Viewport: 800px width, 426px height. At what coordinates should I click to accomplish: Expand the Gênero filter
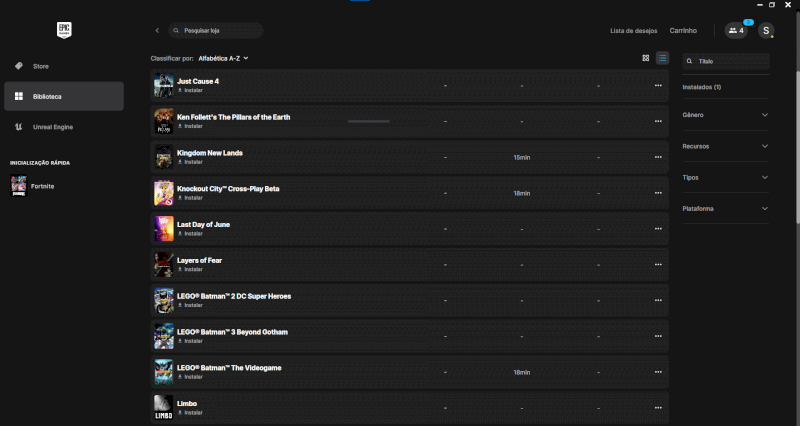click(725, 115)
